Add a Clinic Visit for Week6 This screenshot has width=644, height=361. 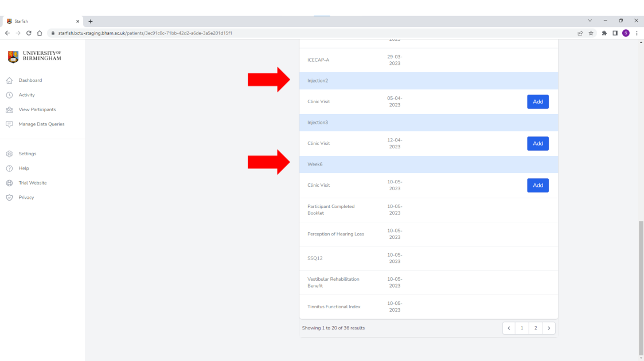point(537,186)
